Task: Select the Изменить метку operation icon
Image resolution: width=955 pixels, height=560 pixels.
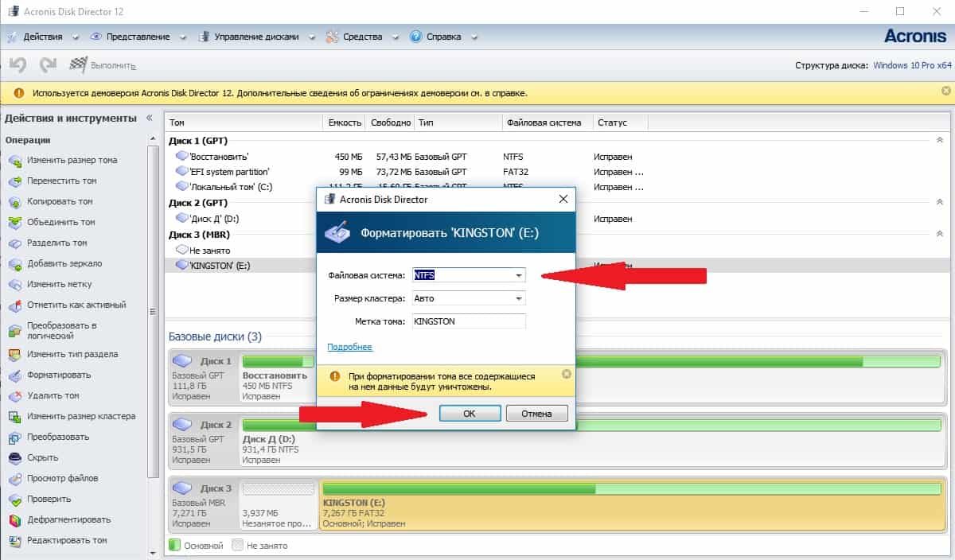Action: pos(14,285)
